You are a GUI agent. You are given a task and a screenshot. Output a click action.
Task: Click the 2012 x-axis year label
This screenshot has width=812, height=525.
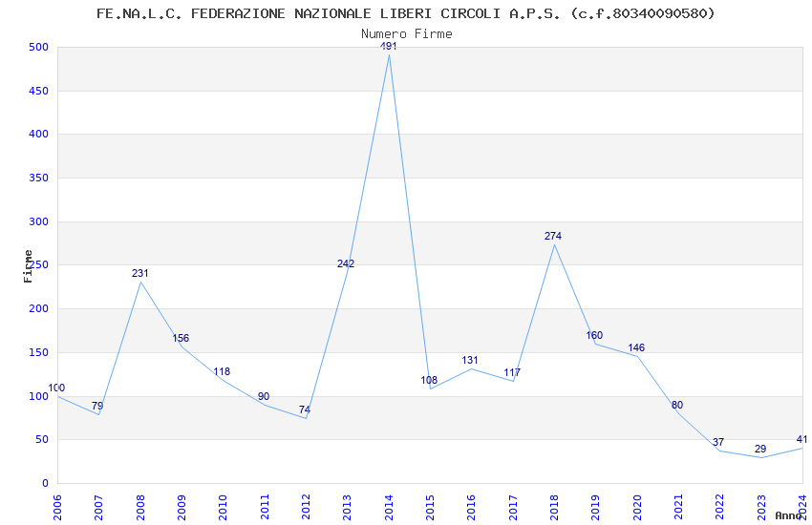306,508
